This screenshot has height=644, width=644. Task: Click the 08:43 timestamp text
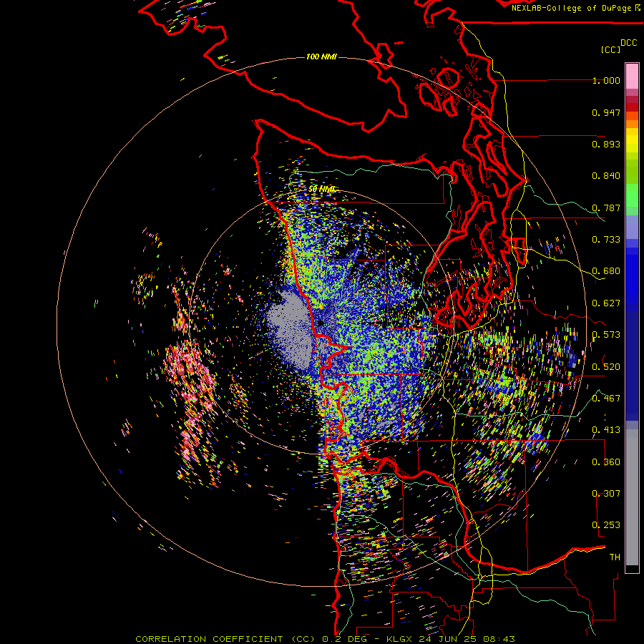pyautogui.click(x=497, y=639)
